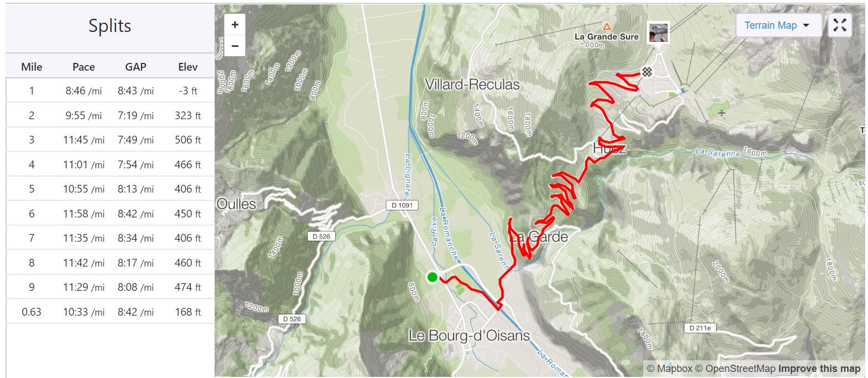Open the Mapbox attribution link
This screenshot has height=378, width=868.
(x=670, y=369)
